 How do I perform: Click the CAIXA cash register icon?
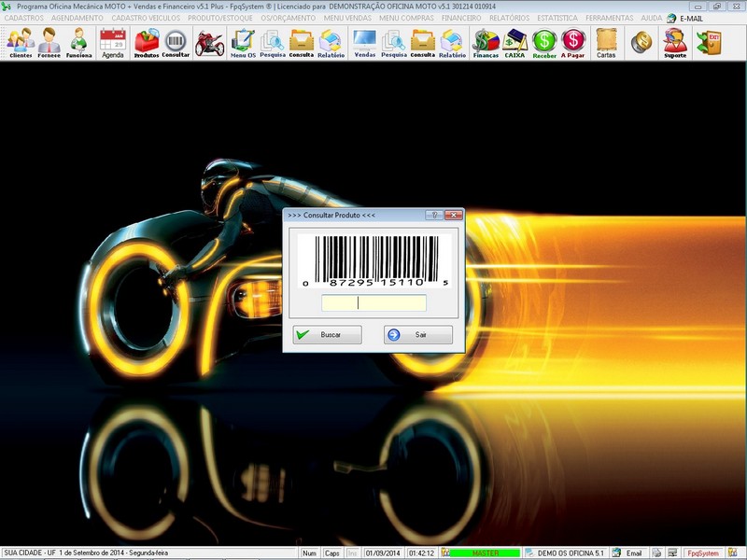(514, 43)
